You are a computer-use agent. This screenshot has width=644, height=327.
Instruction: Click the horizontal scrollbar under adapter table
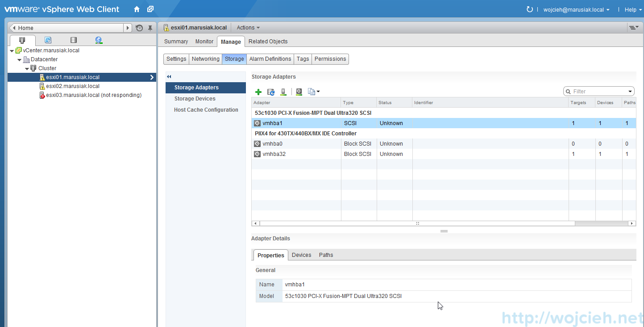pos(417,223)
